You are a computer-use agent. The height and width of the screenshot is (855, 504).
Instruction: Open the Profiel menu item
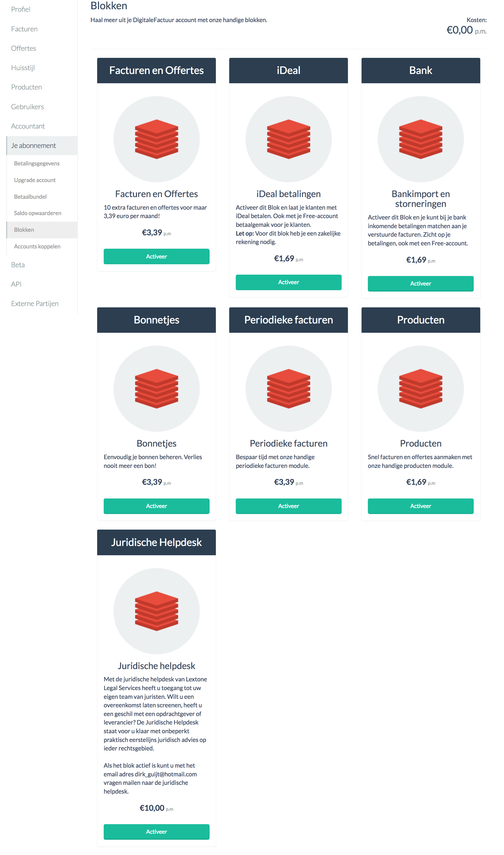pos(21,10)
